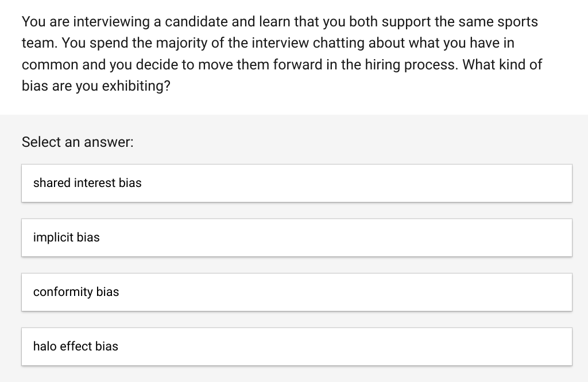Screen dimensions: 588x382
Task: Select the option mentioning 'halo effect'
Action: point(75,346)
